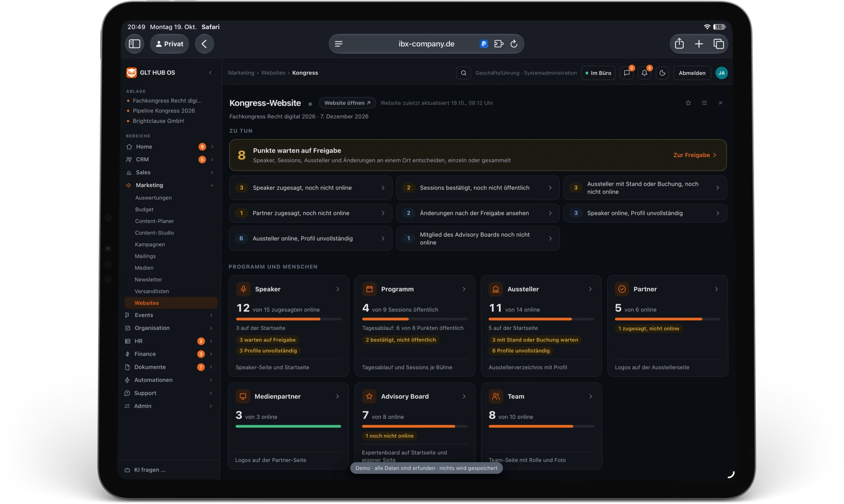The image size is (844, 504).
Task: Open Speaker zugesagt, noch nicht online item
Action: tap(311, 188)
